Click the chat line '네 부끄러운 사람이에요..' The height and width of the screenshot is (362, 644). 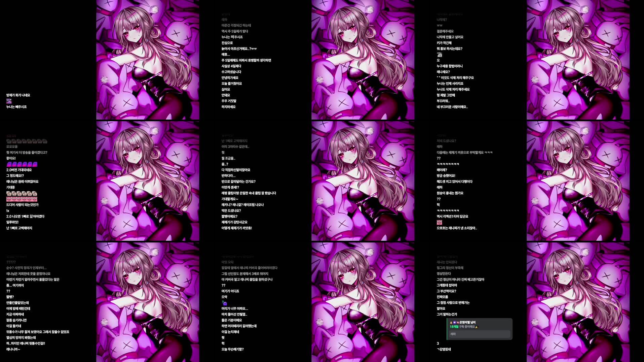[x=452, y=107]
